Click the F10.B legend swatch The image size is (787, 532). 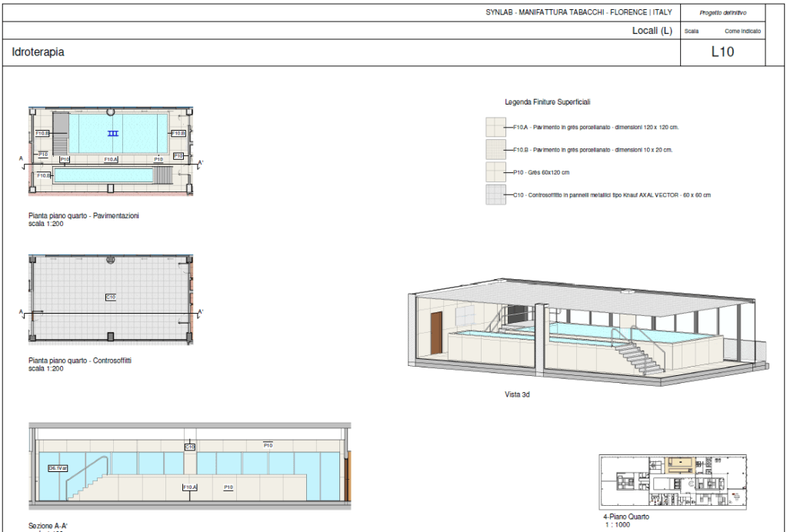(x=495, y=150)
